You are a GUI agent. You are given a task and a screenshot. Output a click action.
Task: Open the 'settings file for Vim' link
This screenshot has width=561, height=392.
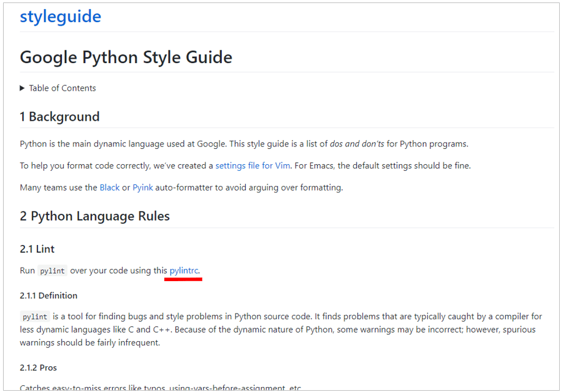(253, 166)
